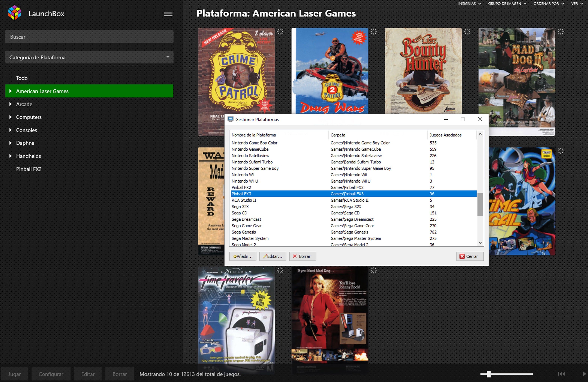Click the platform list scroll-down arrow
The height and width of the screenshot is (382, 588).
480,243
